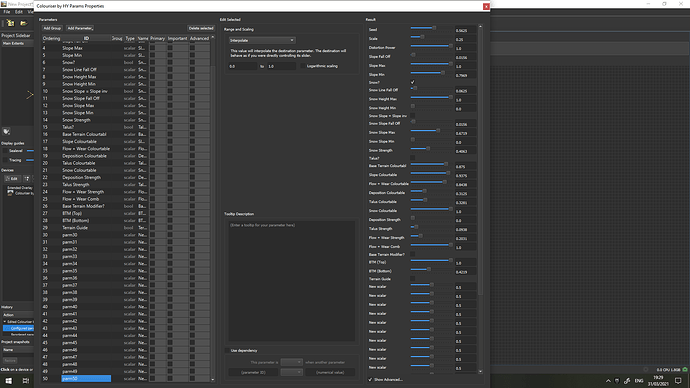Click the tooltip description text area
Viewport: 690px width, 388px height.
(291, 281)
